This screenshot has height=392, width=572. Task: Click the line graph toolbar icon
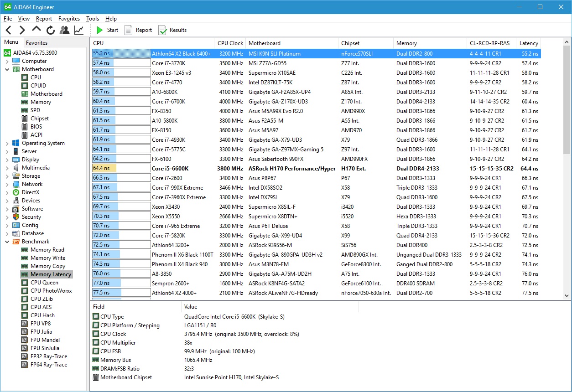[x=79, y=30]
